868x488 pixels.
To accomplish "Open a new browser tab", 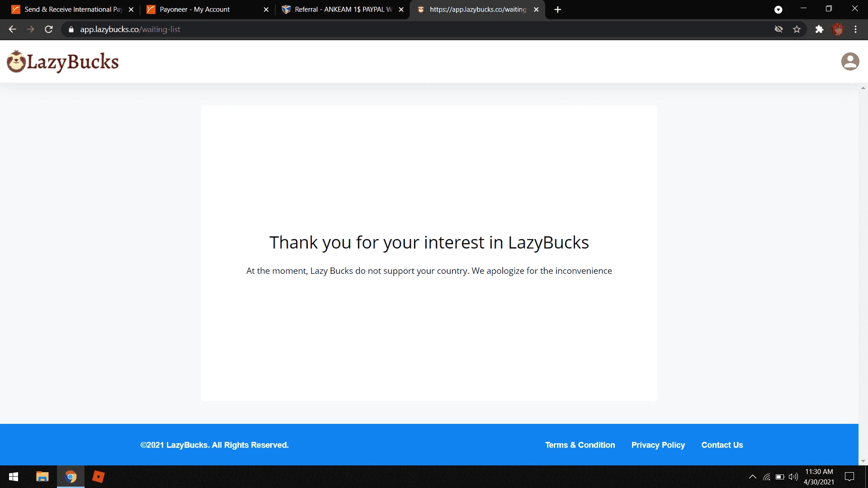I will tap(558, 9).
